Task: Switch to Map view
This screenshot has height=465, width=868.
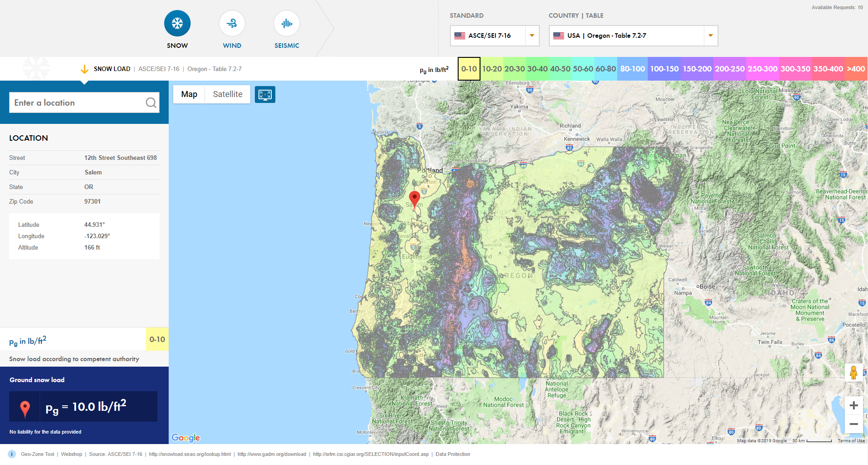Action: coord(189,94)
